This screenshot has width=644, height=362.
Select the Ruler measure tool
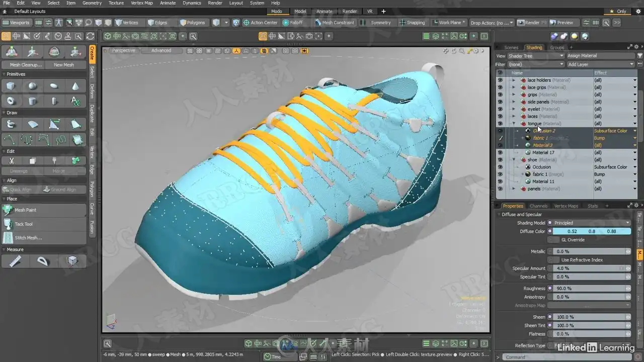(15, 261)
